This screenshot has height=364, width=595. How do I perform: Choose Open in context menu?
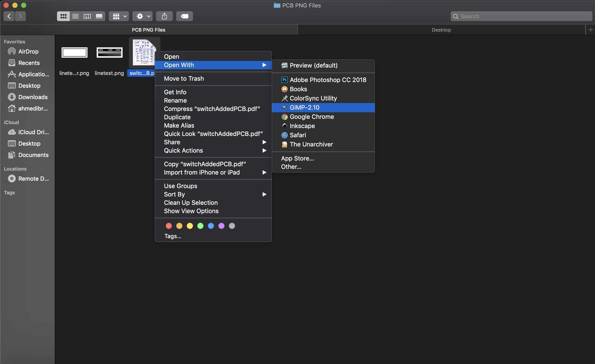pyautogui.click(x=213, y=57)
